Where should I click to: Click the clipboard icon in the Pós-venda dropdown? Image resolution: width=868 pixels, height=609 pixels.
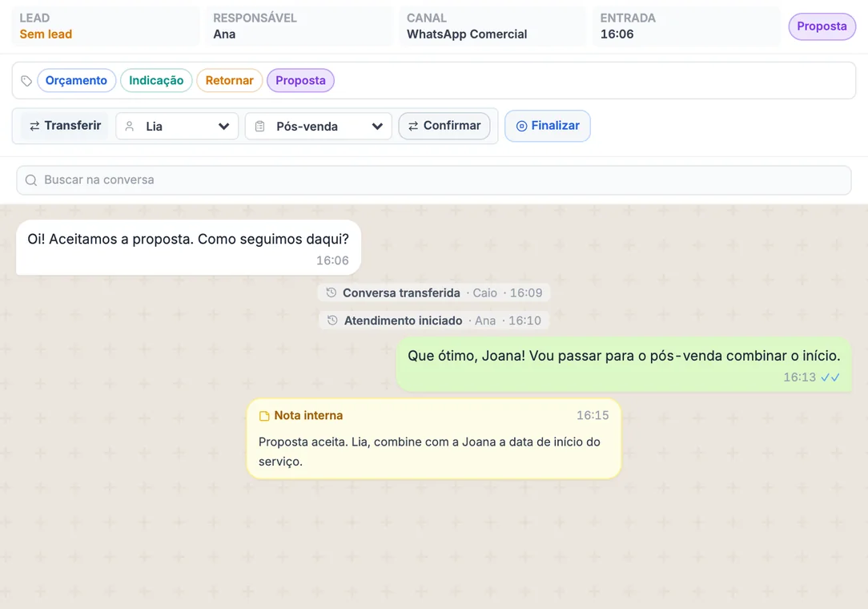259,127
